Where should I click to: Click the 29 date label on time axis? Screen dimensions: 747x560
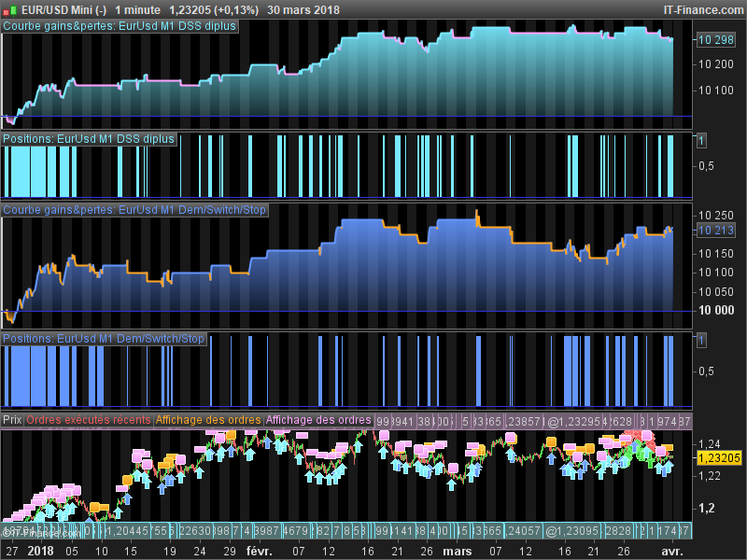[x=230, y=552]
